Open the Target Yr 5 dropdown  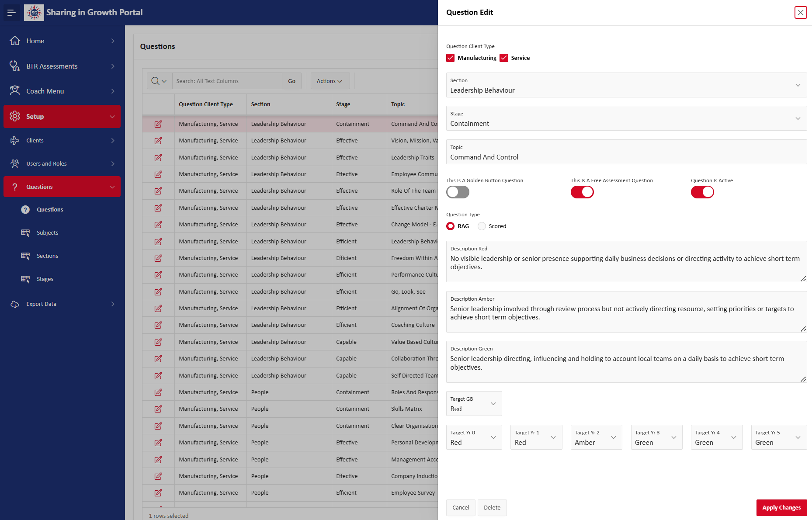tap(779, 437)
